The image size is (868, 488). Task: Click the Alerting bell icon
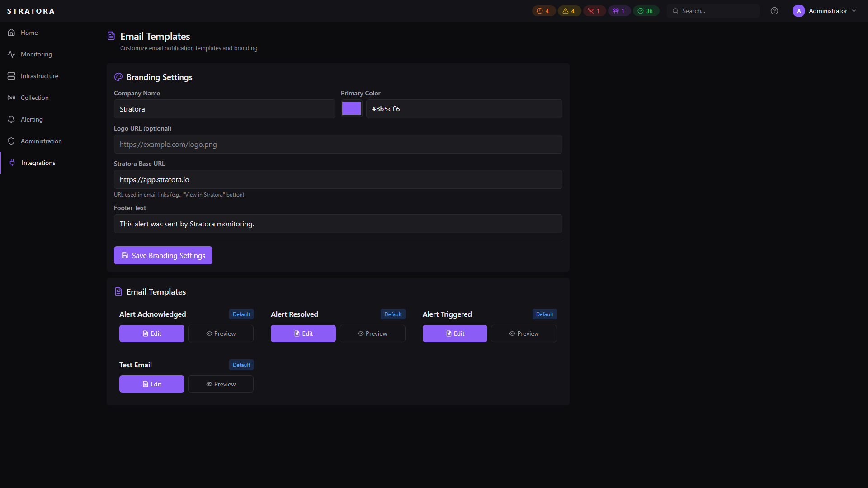(11, 119)
